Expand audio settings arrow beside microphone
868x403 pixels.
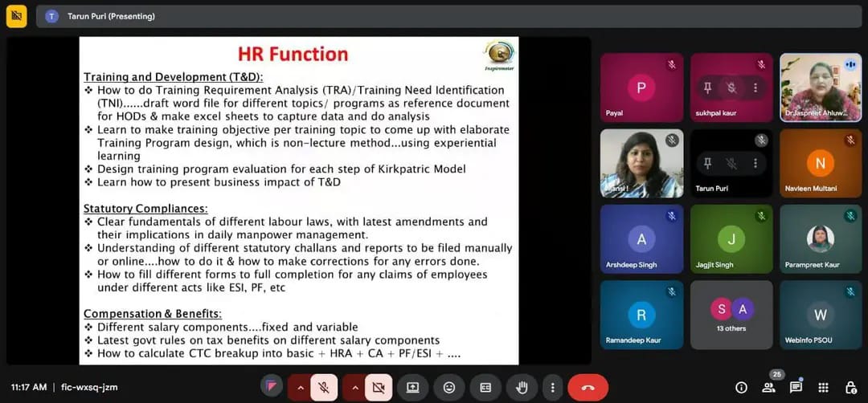point(301,387)
